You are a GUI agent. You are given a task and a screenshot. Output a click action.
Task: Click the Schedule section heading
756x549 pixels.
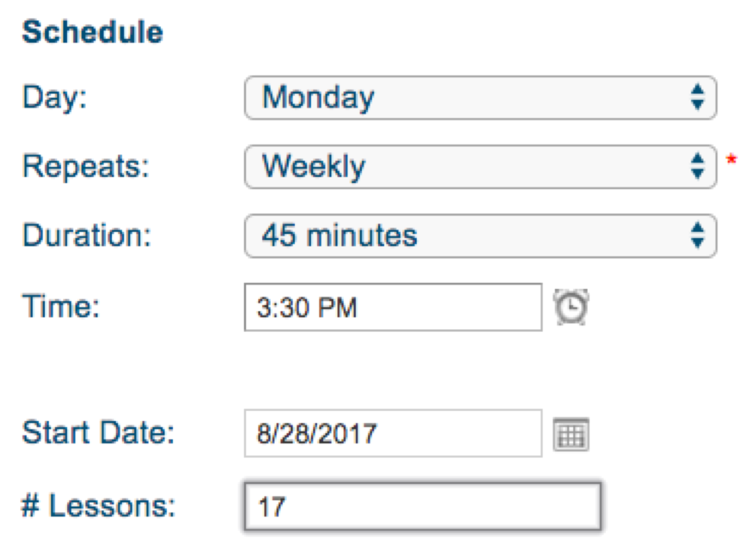(92, 33)
